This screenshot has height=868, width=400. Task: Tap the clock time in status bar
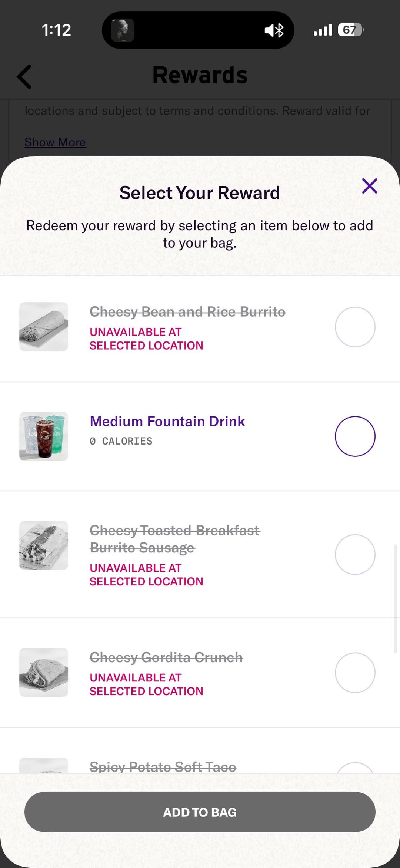pyautogui.click(x=56, y=30)
